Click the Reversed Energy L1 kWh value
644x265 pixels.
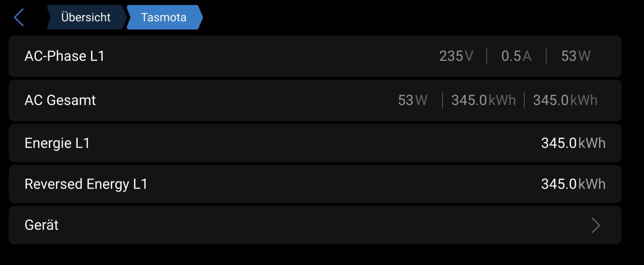pyautogui.click(x=573, y=184)
